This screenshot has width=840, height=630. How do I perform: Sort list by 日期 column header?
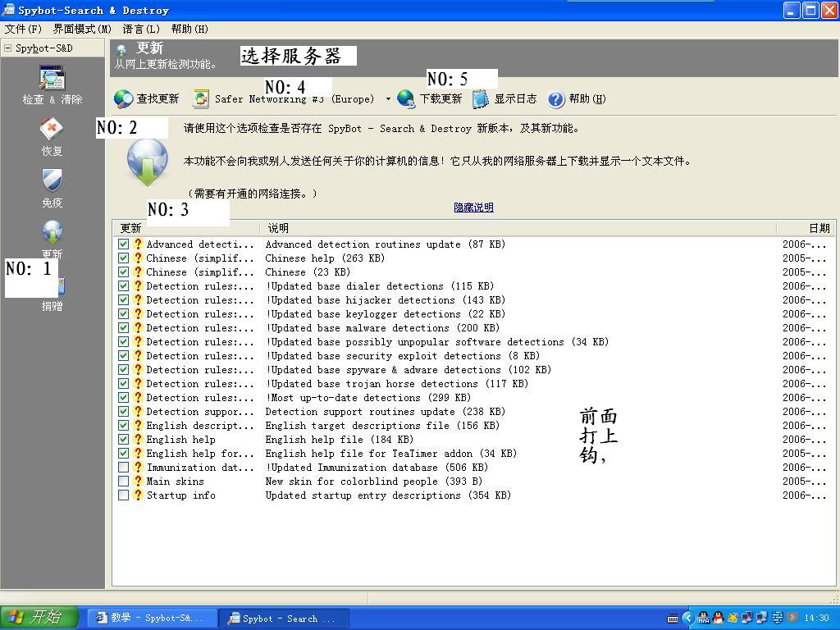tap(804, 228)
